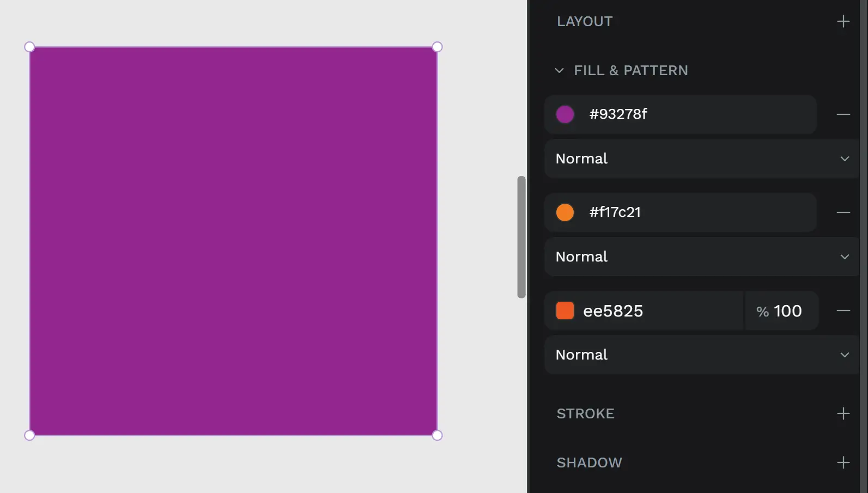This screenshot has width=868, height=493.
Task: Remove the #93278f fill
Action: point(842,114)
